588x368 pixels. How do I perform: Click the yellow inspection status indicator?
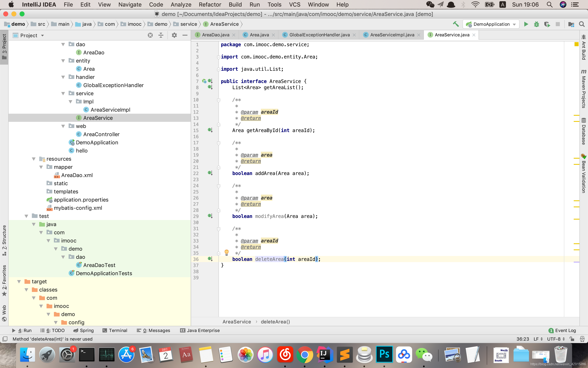click(576, 44)
